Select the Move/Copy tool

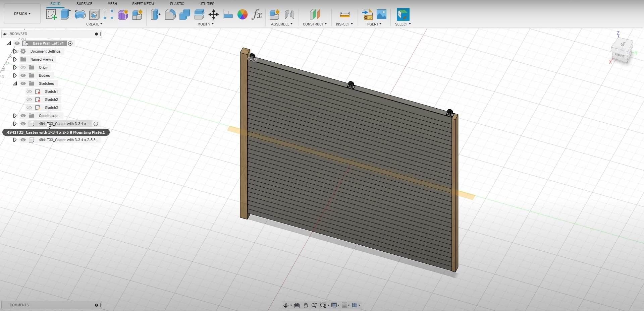(213, 14)
